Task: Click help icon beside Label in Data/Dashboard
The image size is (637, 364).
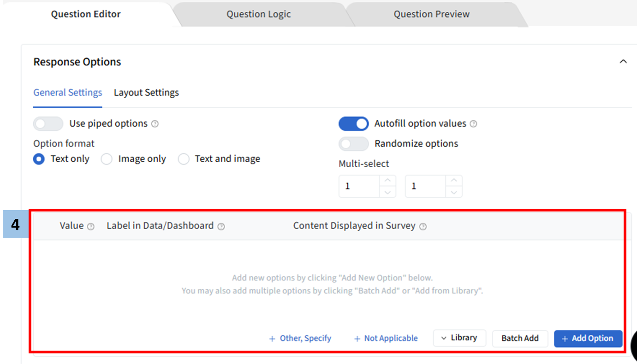Action: [221, 226]
